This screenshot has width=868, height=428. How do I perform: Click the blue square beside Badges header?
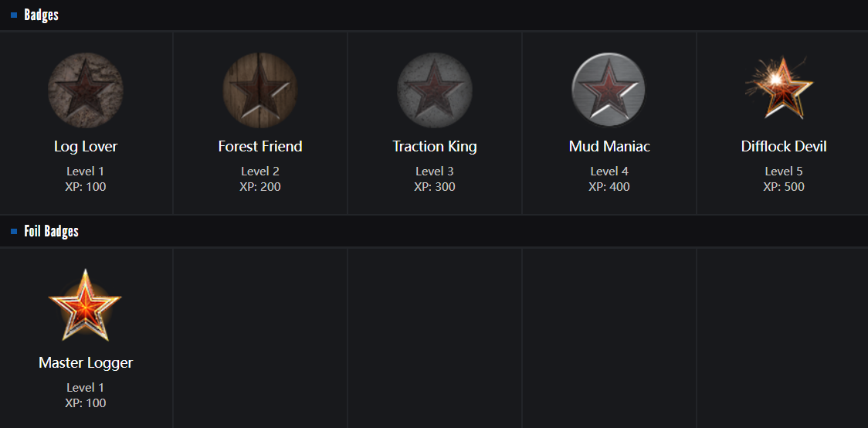coord(14,15)
